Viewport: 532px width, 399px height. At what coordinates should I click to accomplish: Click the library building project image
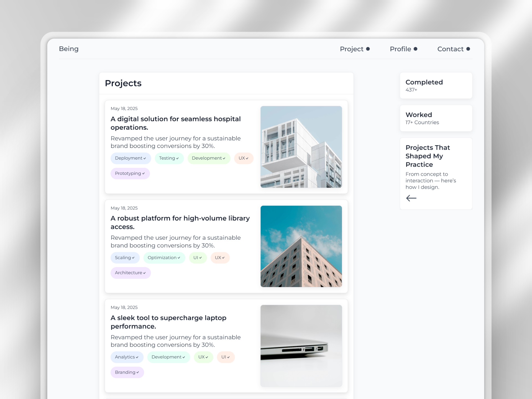click(x=301, y=246)
